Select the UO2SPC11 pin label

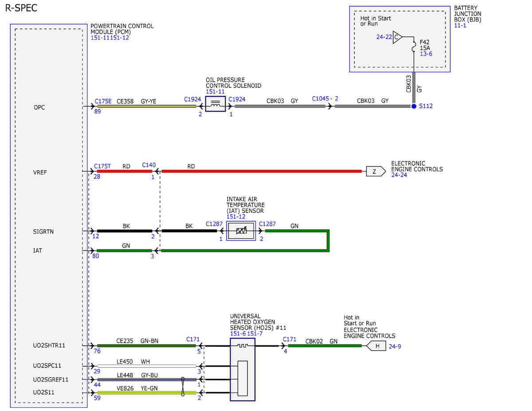(47, 366)
